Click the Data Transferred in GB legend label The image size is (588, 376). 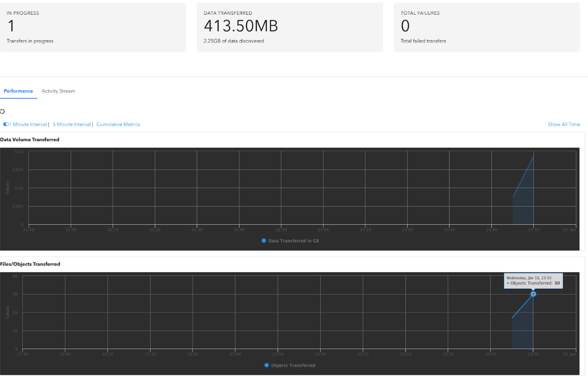coord(294,240)
